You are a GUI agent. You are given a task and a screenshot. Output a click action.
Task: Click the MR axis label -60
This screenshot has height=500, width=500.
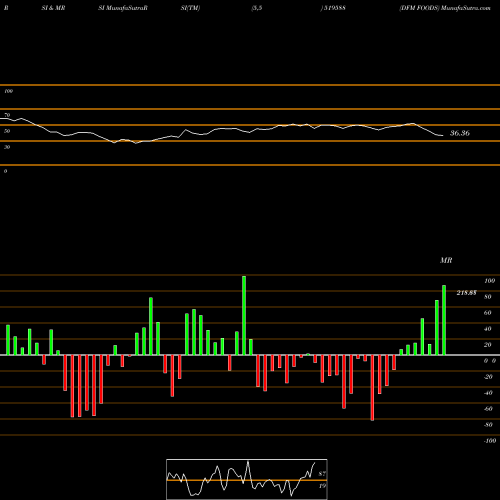tap(488, 409)
